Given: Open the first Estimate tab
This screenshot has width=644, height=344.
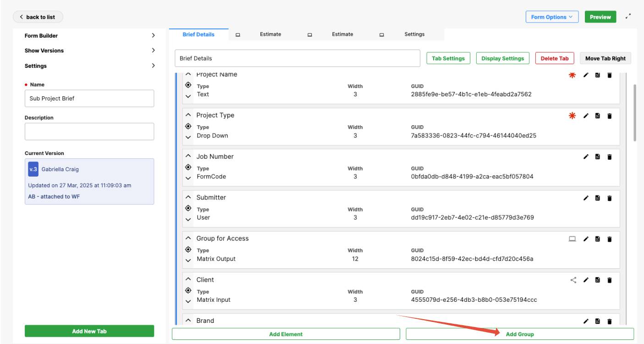Looking at the screenshot, I should click(270, 34).
